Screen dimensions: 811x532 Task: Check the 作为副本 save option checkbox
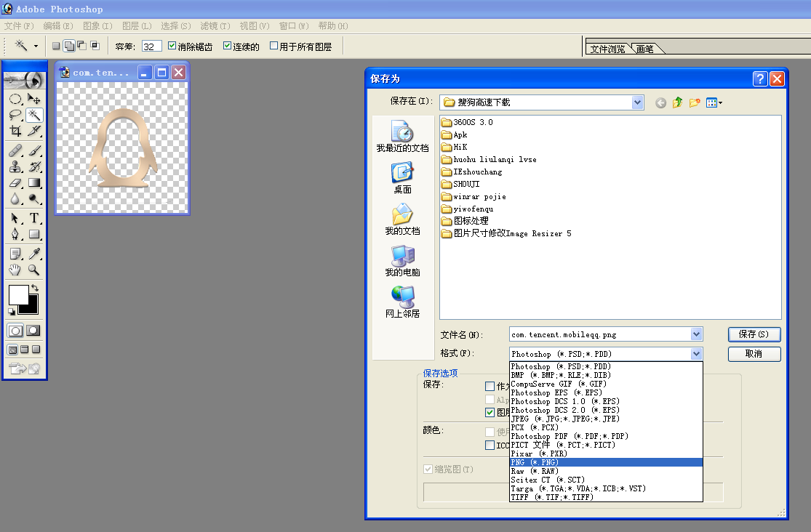[490, 386]
